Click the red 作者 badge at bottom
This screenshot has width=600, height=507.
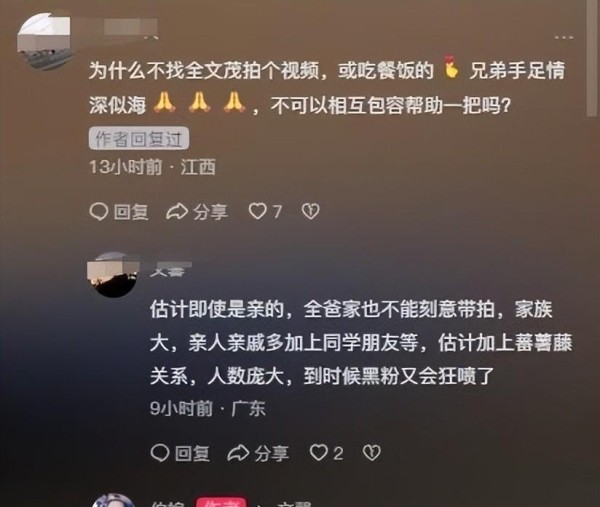click(x=221, y=503)
